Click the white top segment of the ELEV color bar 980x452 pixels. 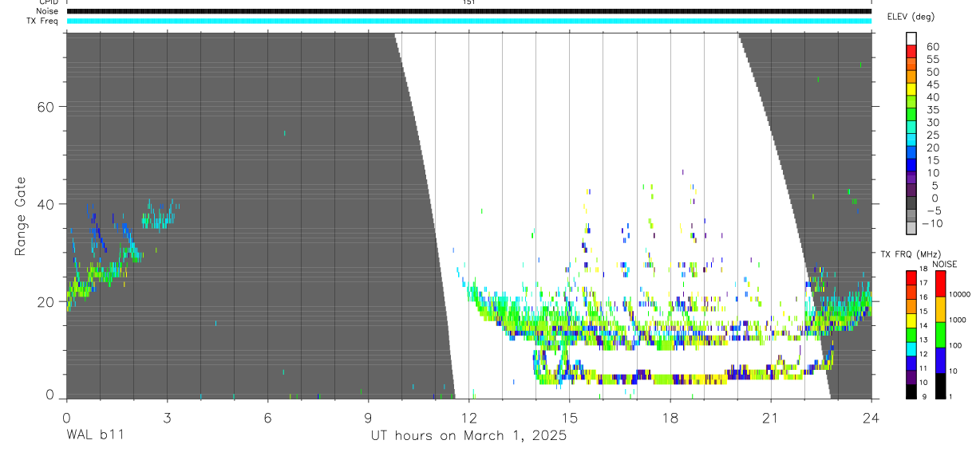pyautogui.click(x=911, y=40)
